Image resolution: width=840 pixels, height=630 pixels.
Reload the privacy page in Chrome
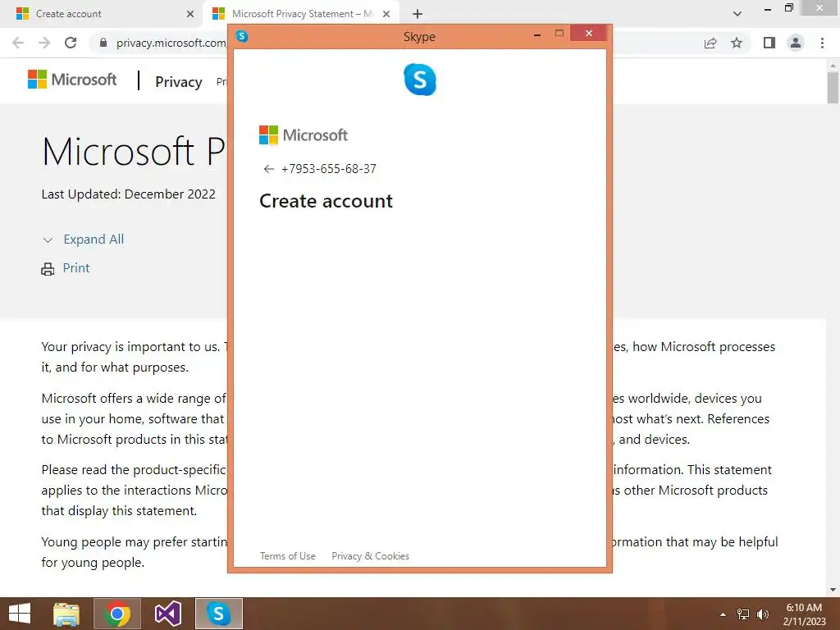(71, 43)
